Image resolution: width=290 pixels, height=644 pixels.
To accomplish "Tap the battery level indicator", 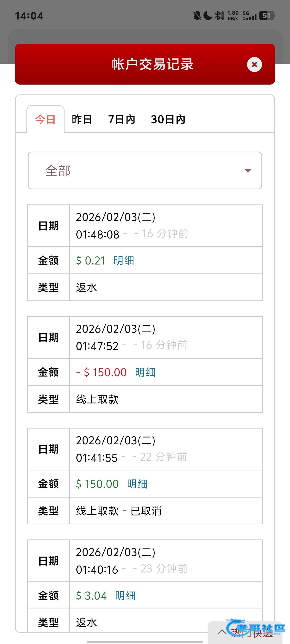I will pyautogui.click(x=267, y=16).
